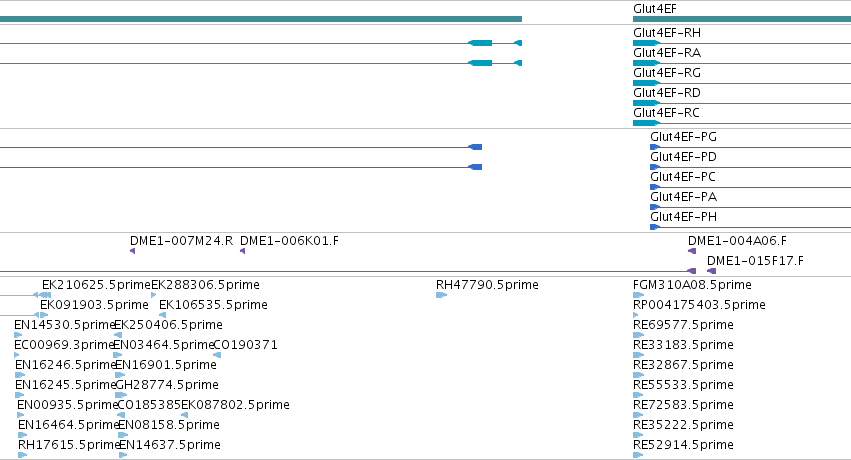This screenshot has width=851, height=460.
Task: Click the DME1-006K01.F feature marker
Action: (x=243, y=251)
